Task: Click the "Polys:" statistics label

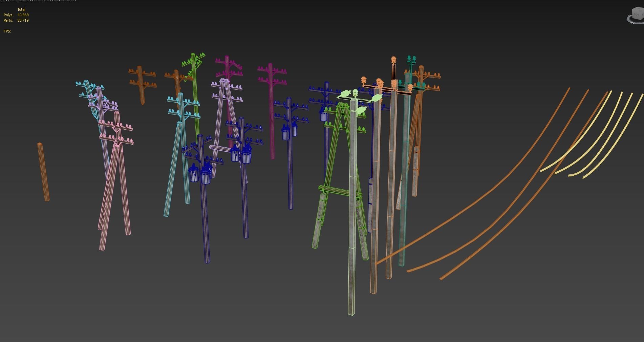Action: click(x=8, y=15)
